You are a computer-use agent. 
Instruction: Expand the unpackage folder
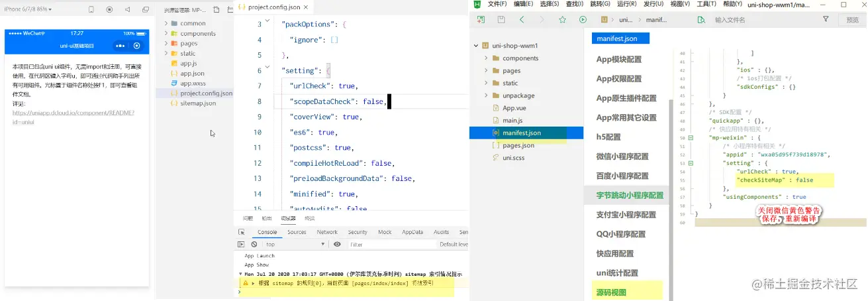(486, 95)
